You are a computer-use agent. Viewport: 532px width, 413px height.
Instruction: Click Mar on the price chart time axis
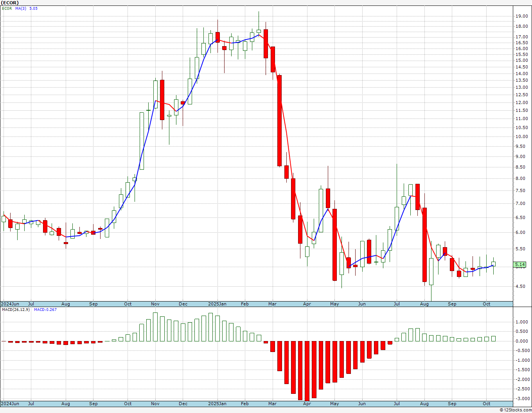tap(272, 304)
